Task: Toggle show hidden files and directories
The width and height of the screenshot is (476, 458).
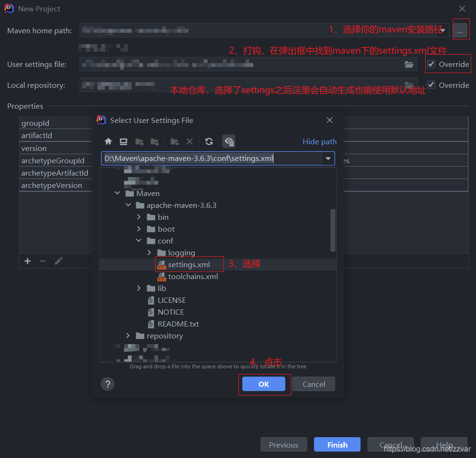Action: (x=229, y=141)
